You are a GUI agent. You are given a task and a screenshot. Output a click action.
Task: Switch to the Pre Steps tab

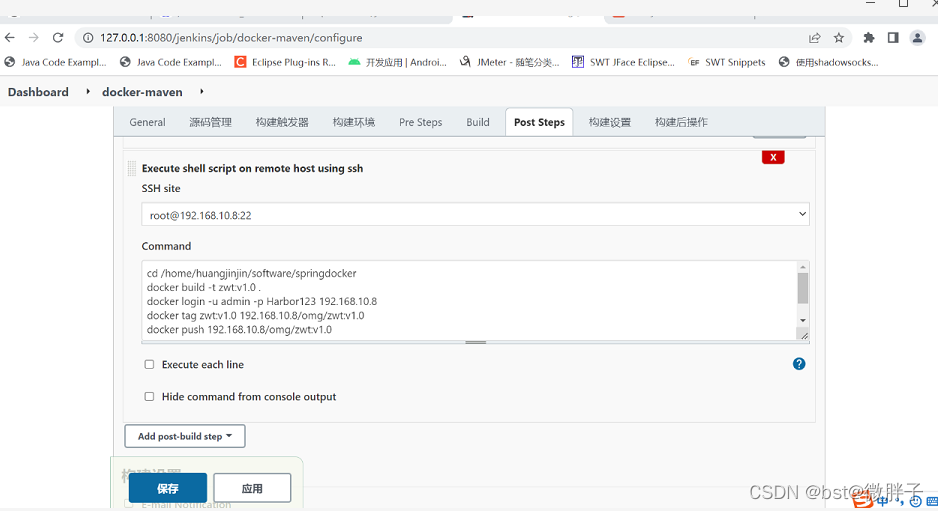(420, 122)
